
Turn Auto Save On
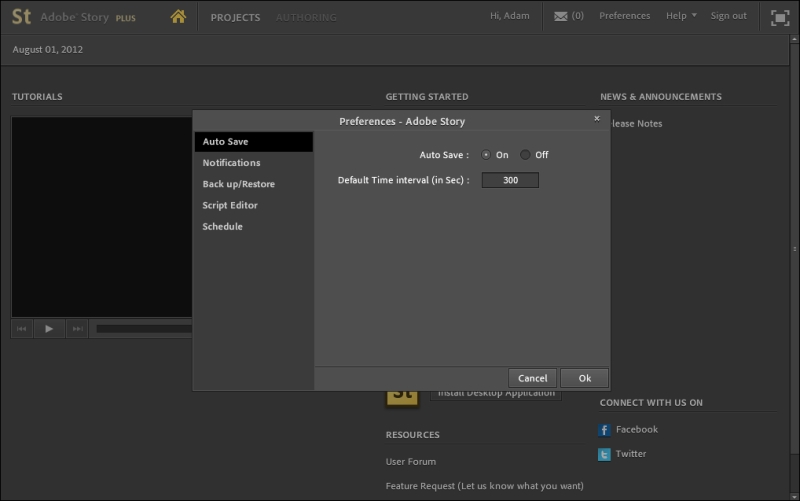coord(486,155)
